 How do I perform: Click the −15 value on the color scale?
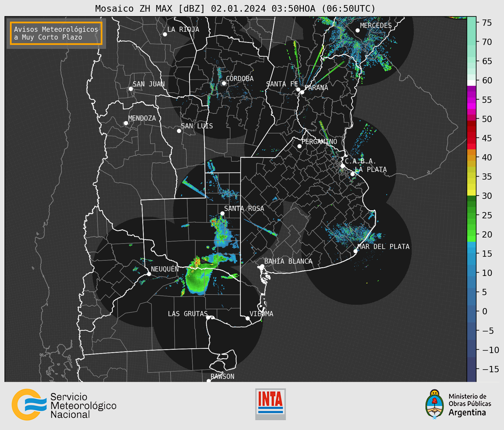tap(490, 369)
